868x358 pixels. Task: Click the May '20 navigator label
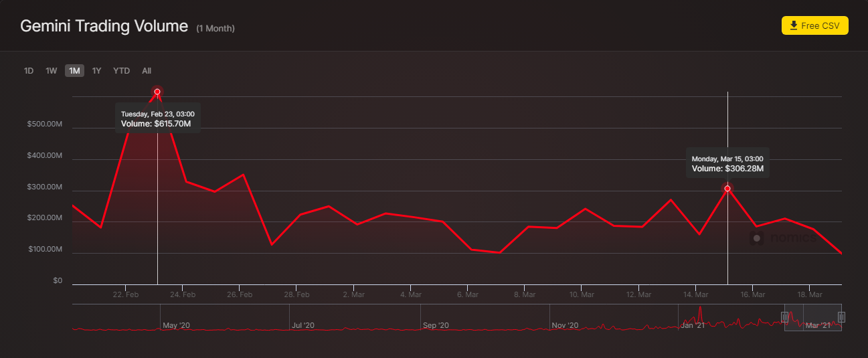tap(177, 325)
